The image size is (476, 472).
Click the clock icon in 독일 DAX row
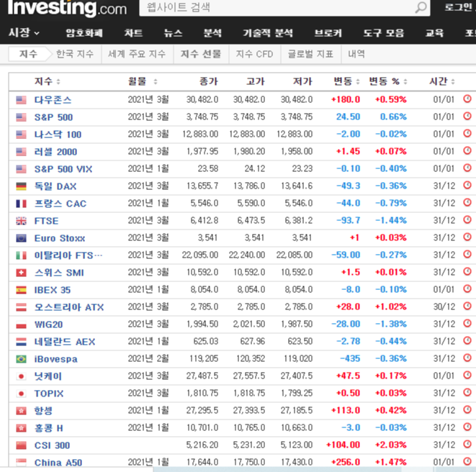(467, 186)
